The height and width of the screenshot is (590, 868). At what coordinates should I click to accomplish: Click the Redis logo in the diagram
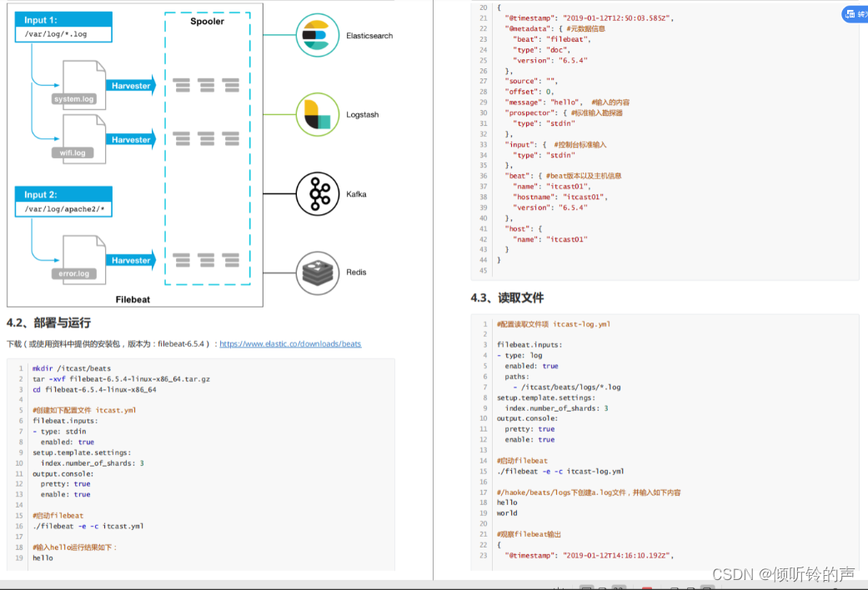pos(317,272)
